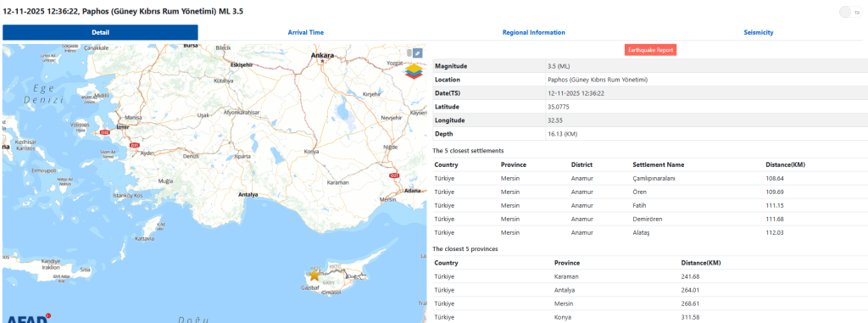Viewport: 868px width, 323px height.
Task: Click the settlement name Demirören
Action: coord(647,219)
